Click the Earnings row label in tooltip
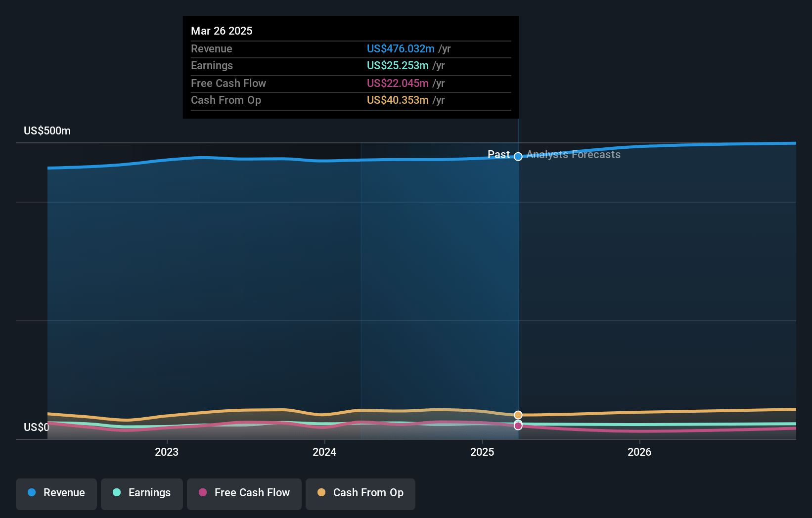 coord(212,65)
